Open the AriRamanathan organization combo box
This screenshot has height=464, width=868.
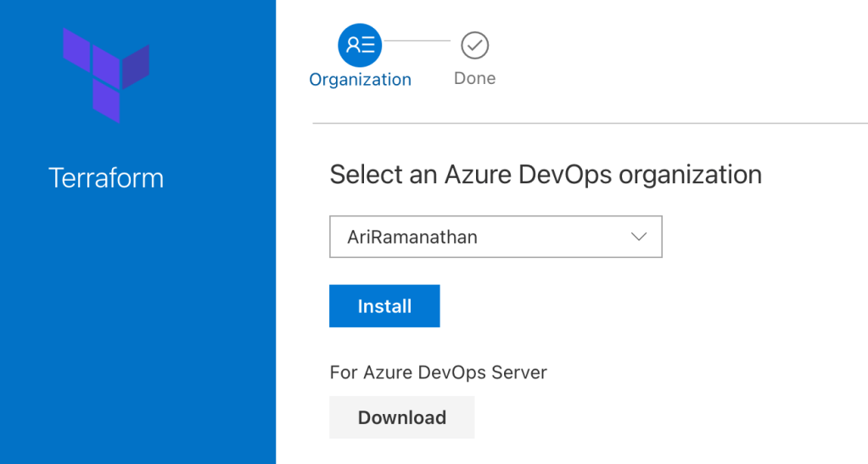(x=495, y=237)
